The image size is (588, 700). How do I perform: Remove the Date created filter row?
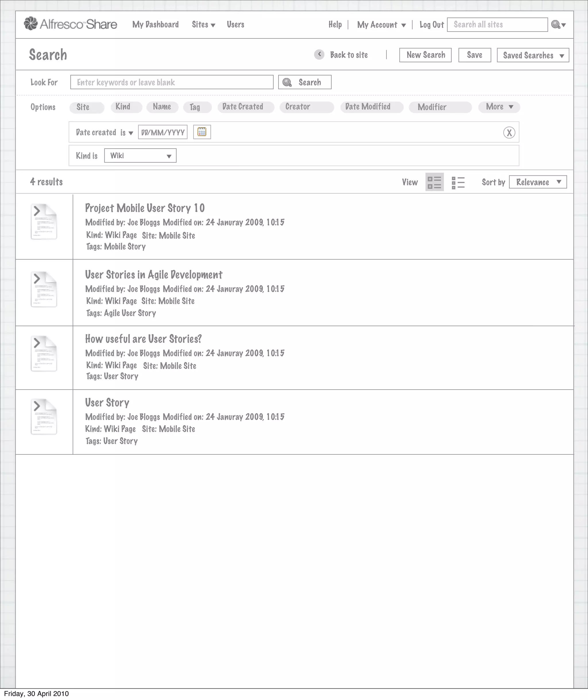pyautogui.click(x=509, y=133)
